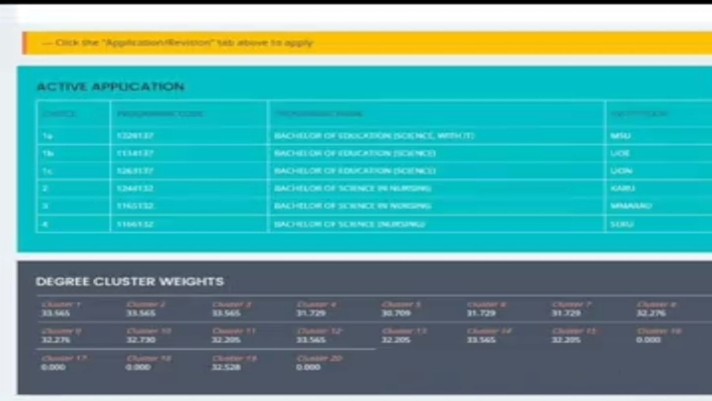
Task: Click the MMARAU institution cell
Action: click(630, 206)
